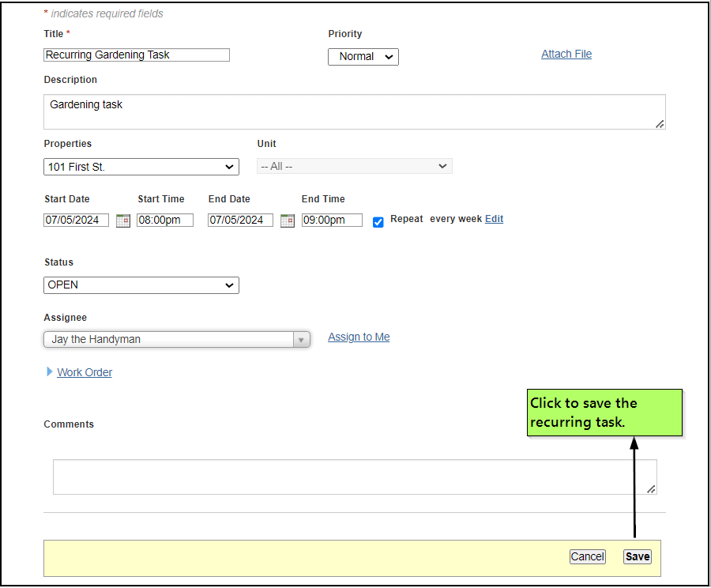Open the Start Date calendar picker icon
The width and height of the screenshot is (711, 588).
point(122,220)
